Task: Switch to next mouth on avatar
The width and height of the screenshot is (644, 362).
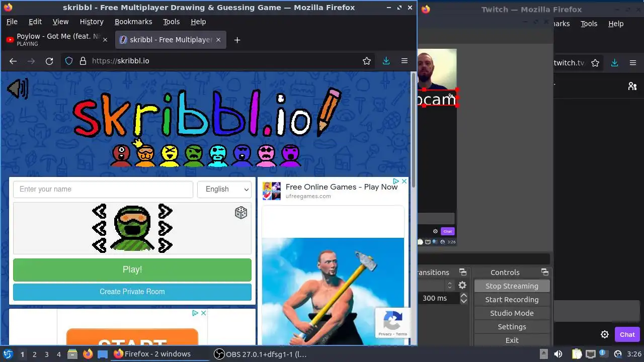Action: pyautogui.click(x=166, y=228)
